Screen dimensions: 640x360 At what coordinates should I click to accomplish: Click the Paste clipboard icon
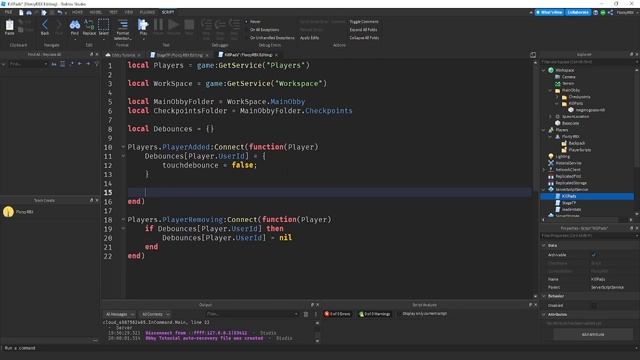9,26
